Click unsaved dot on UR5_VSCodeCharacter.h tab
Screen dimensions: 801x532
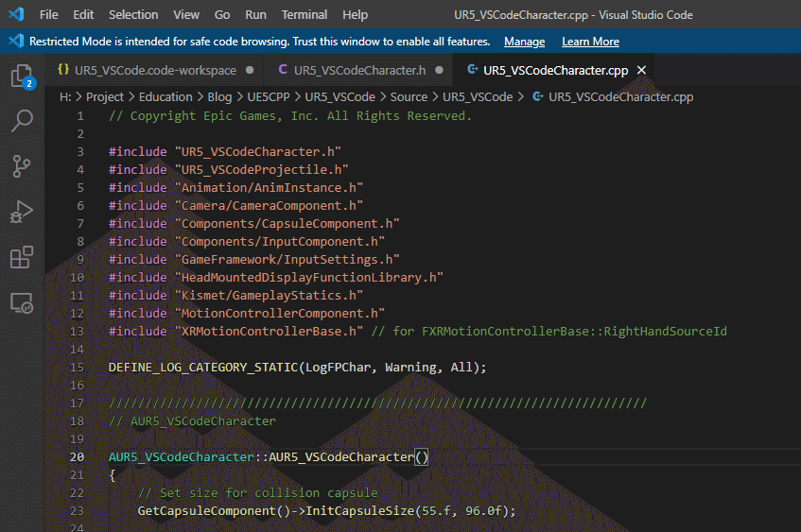click(440, 70)
